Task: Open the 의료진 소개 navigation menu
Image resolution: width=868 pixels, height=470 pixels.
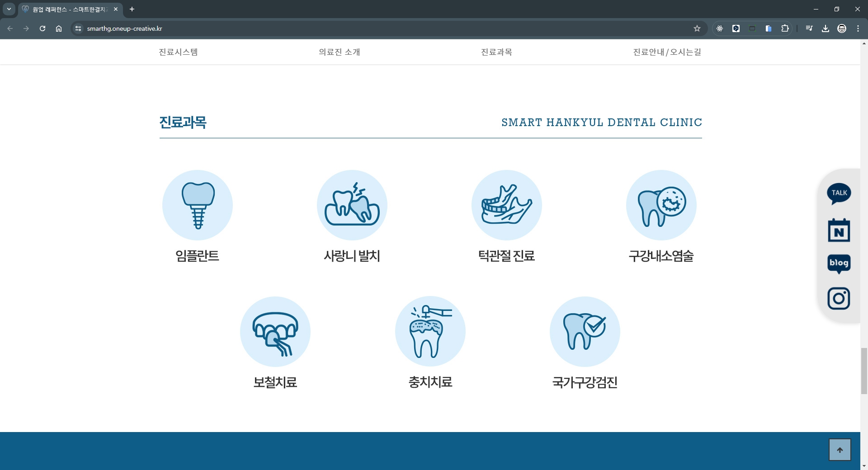Action: pyautogui.click(x=340, y=52)
